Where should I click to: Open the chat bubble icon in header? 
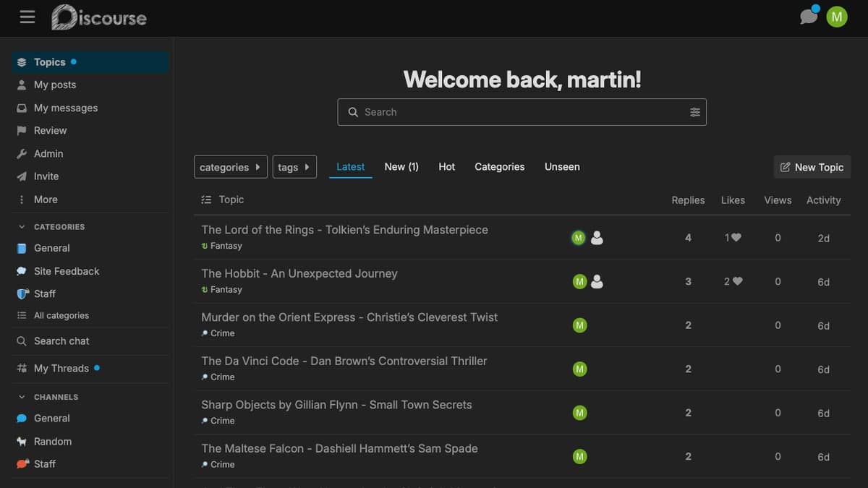[x=809, y=17]
